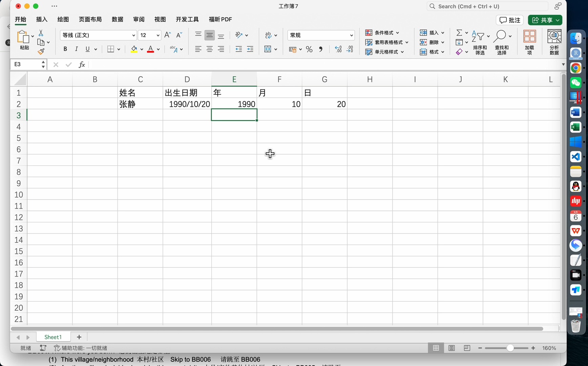This screenshot has height=366, width=588.
Task: Align text right
Action: pyautogui.click(x=221, y=49)
